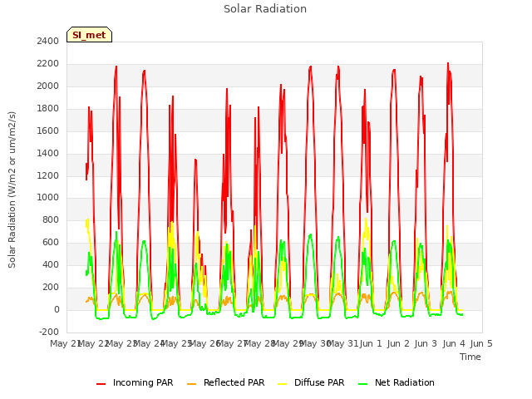Click the 2200 y-axis tick label

coord(48,63)
